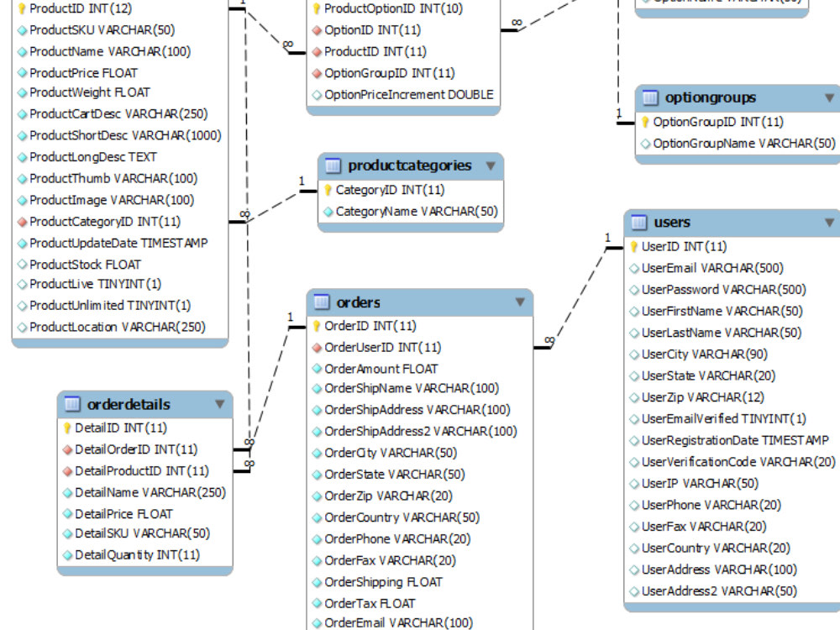This screenshot has width=840, height=630.
Task: Select ProductLocation VARCHAR(250) column
Action: 118,328
